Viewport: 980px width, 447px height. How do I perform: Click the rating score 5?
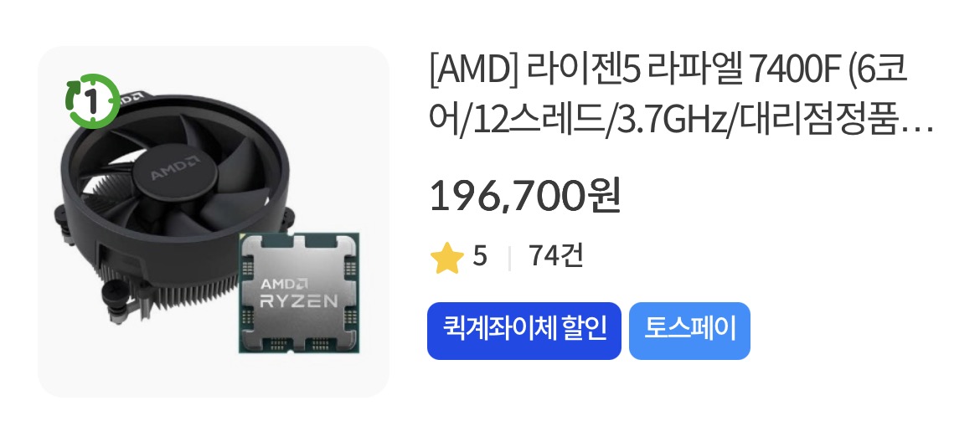(479, 256)
